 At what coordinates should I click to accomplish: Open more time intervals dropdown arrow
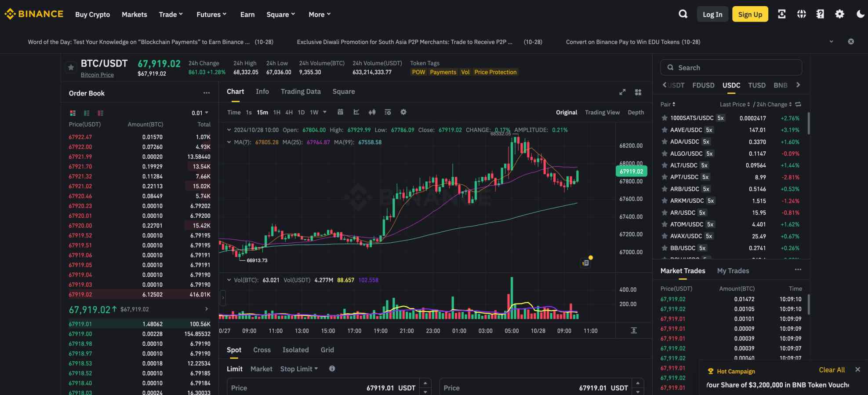pos(325,112)
